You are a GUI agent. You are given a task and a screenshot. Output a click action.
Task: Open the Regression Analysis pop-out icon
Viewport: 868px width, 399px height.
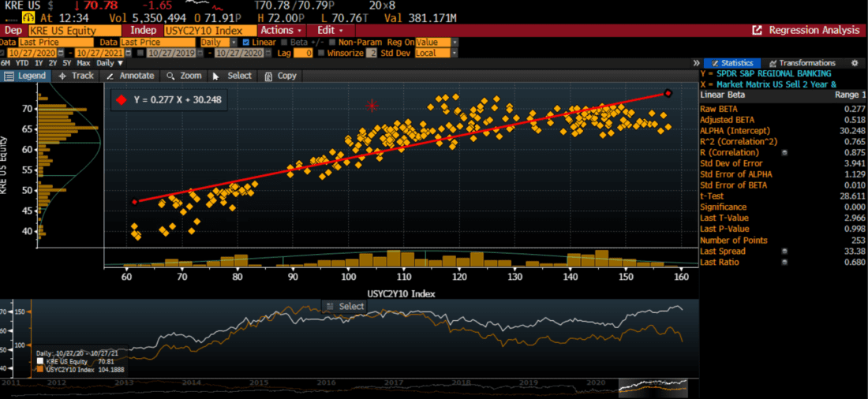(x=758, y=31)
